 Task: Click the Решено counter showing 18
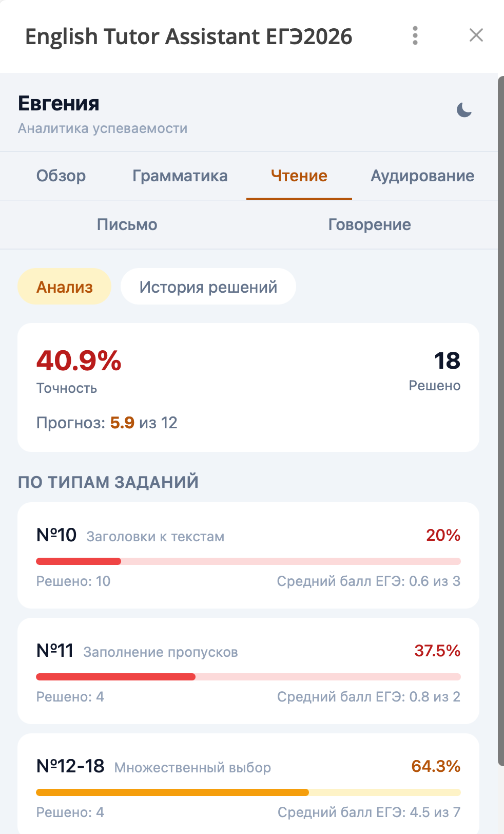[x=445, y=361]
